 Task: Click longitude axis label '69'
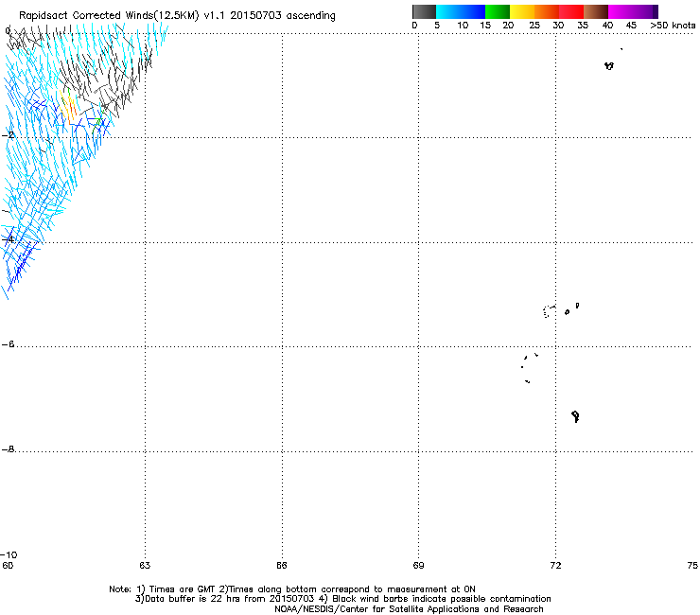point(418,566)
